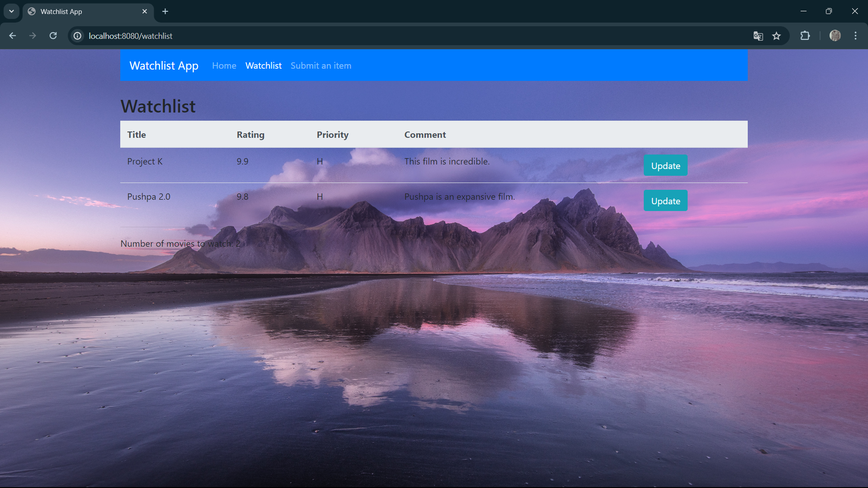Reload the Watchlist page
The image size is (868, 488).
[x=53, y=36]
